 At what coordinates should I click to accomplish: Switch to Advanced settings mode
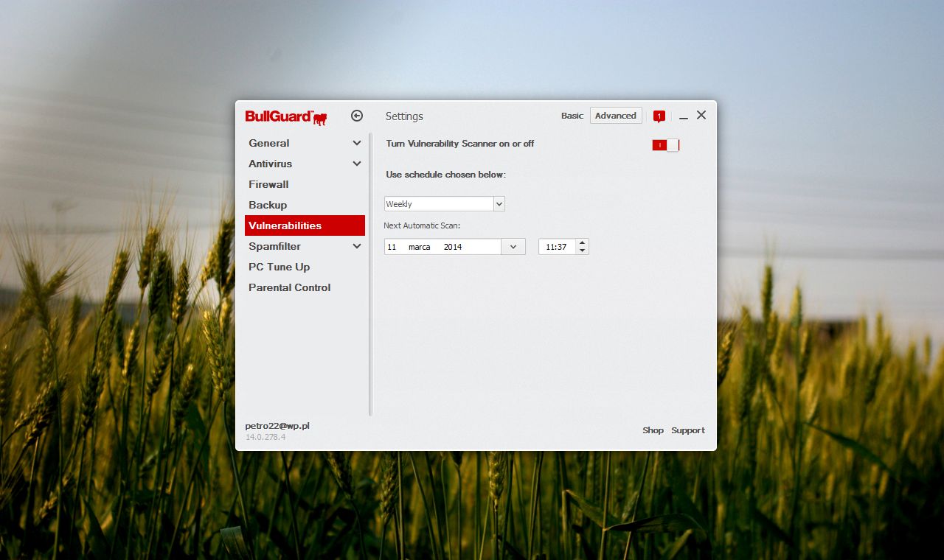(616, 116)
